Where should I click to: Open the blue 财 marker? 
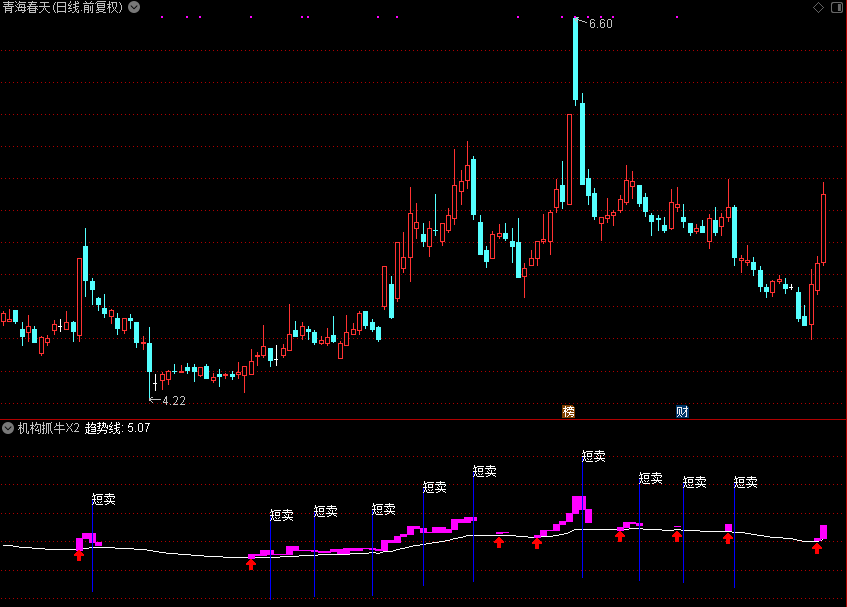(x=682, y=412)
